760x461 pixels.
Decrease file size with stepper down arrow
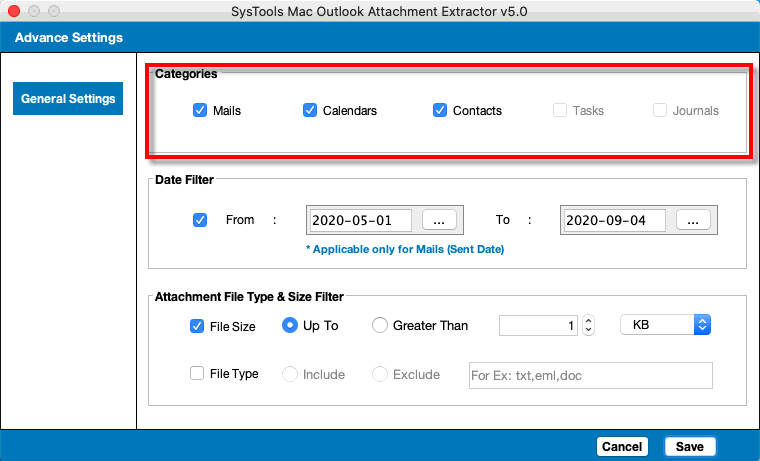[x=588, y=330]
